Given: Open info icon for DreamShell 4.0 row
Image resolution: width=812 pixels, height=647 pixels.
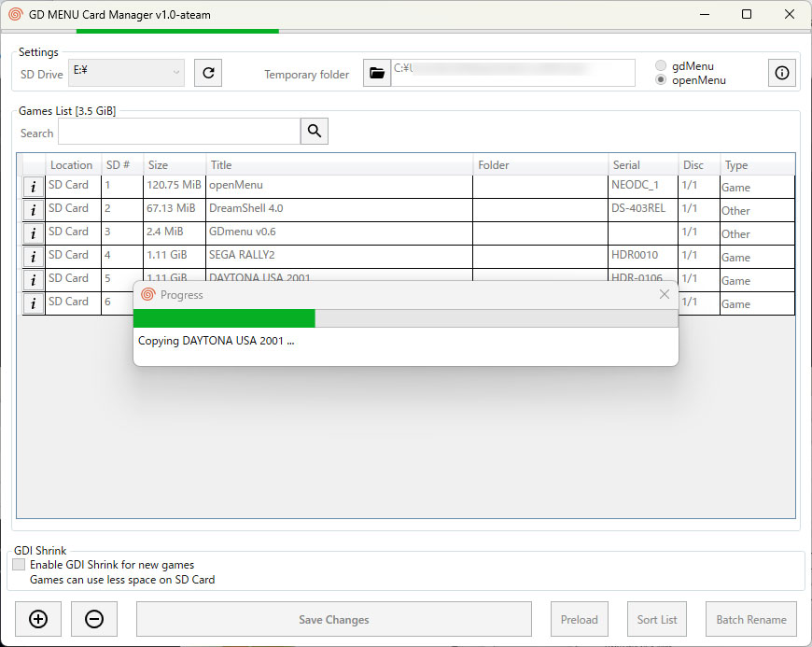Looking at the screenshot, I should [x=34, y=210].
